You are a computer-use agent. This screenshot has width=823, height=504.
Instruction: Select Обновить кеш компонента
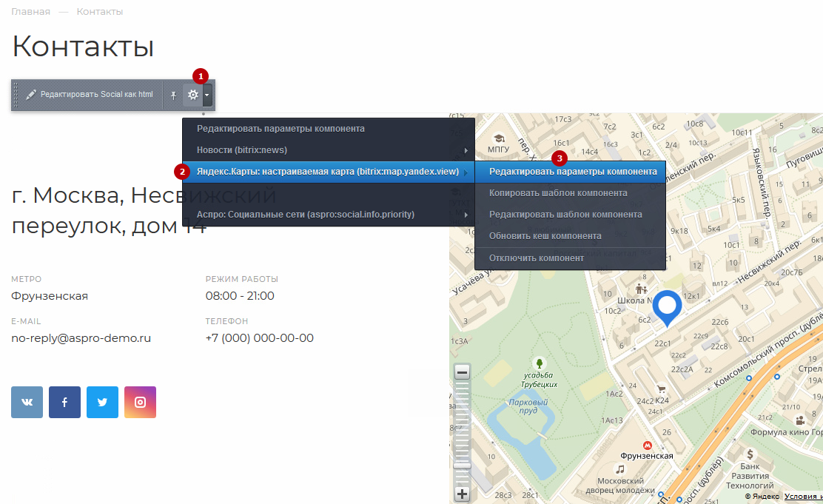570,236
